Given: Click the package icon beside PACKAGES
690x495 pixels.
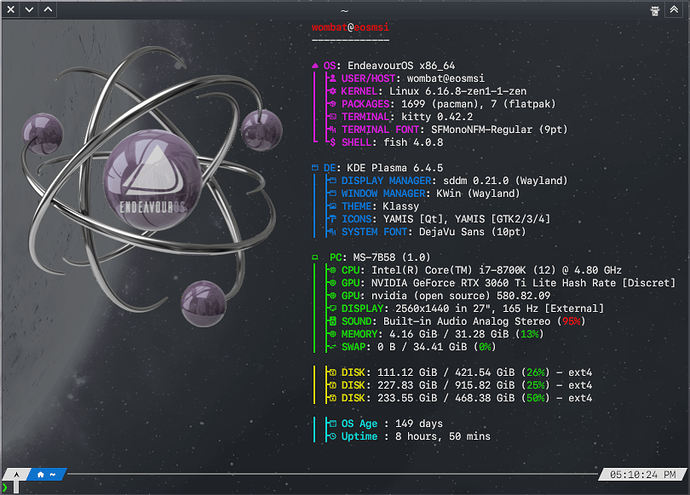Looking at the screenshot, I should click(332, 104).
